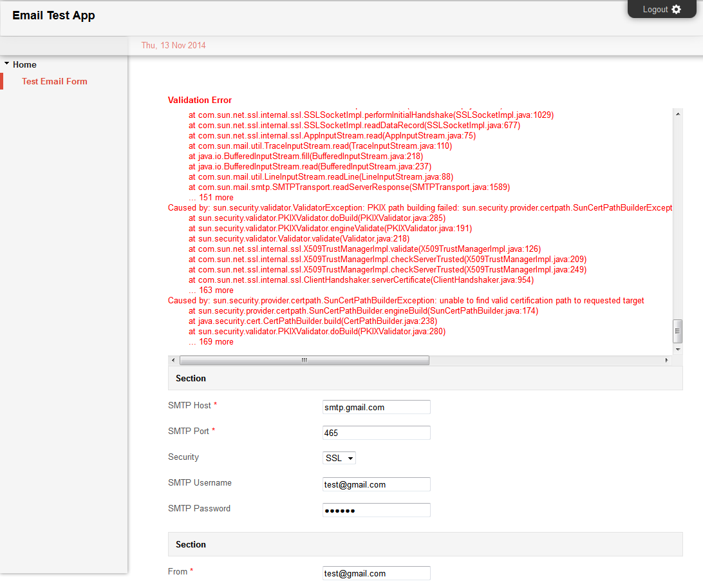Click the Email Test App title
The image size is (703, 588).
pyautogui.click(x=53, y=15)
